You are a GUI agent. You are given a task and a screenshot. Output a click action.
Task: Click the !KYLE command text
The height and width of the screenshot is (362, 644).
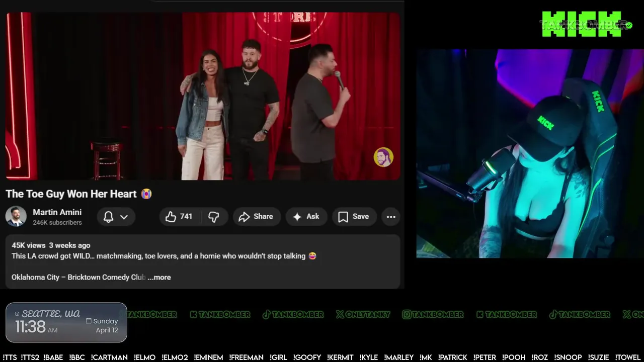pyautogui.click(x=369, y=357)
